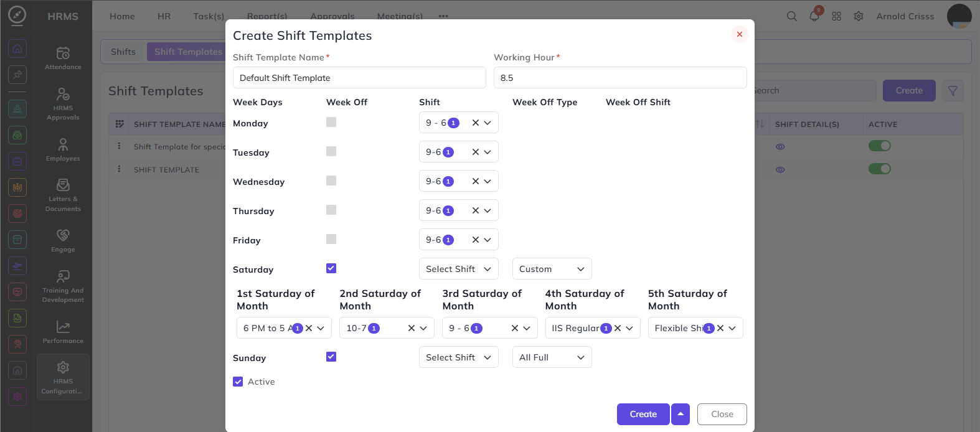
Task: Click column chooser icon in table header
Action: pyautogui.click(x=120, y=124)
